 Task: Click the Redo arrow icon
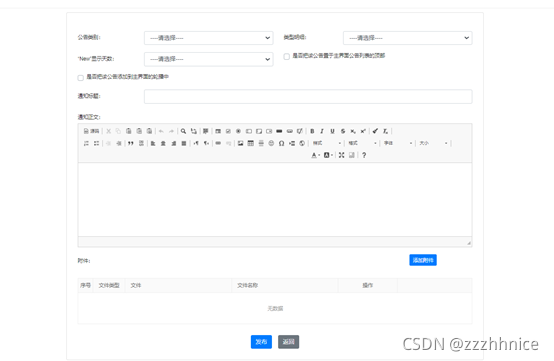[x=171, y=131]
